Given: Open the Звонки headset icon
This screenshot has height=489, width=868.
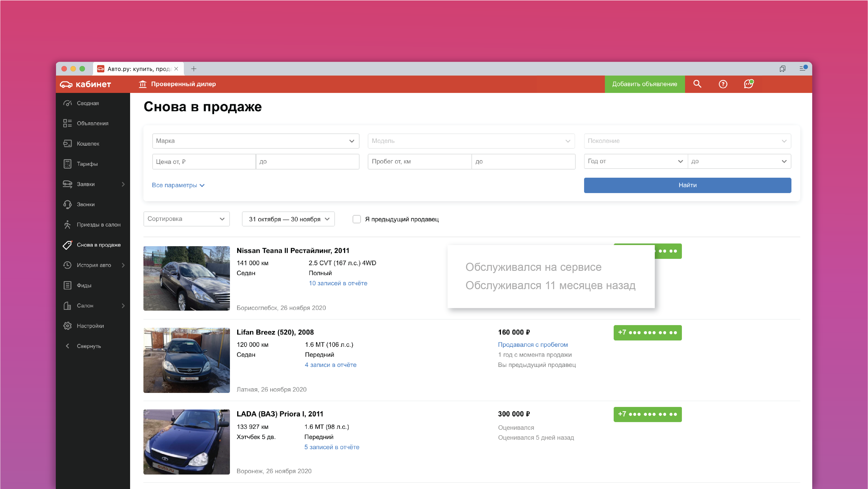Looking at the screenshot, I should (x=67, y=204).
